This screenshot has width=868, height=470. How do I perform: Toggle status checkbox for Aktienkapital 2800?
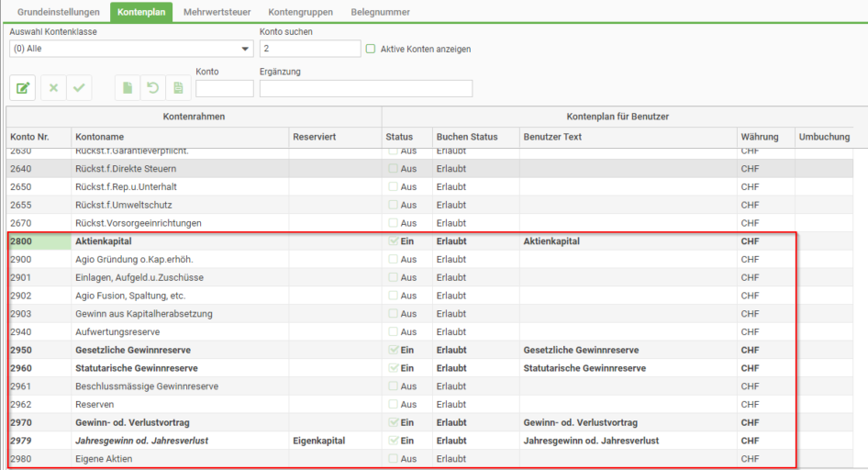click(x=394, y=241)
